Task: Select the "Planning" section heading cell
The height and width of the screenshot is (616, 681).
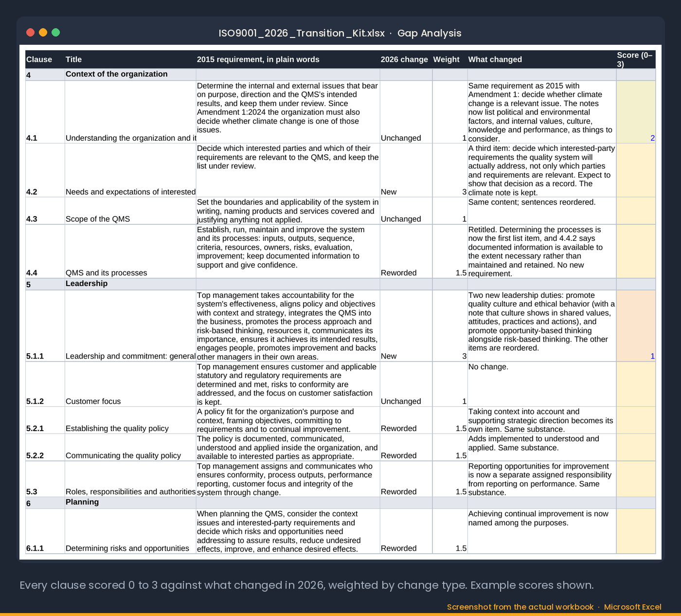Action: 130,503
